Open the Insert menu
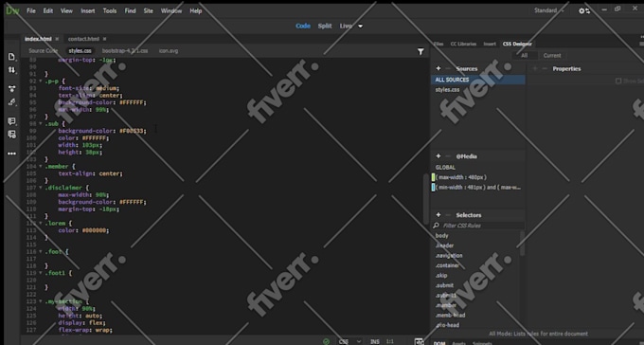Screen dimensions: 644x345 (x=87, y=11)
